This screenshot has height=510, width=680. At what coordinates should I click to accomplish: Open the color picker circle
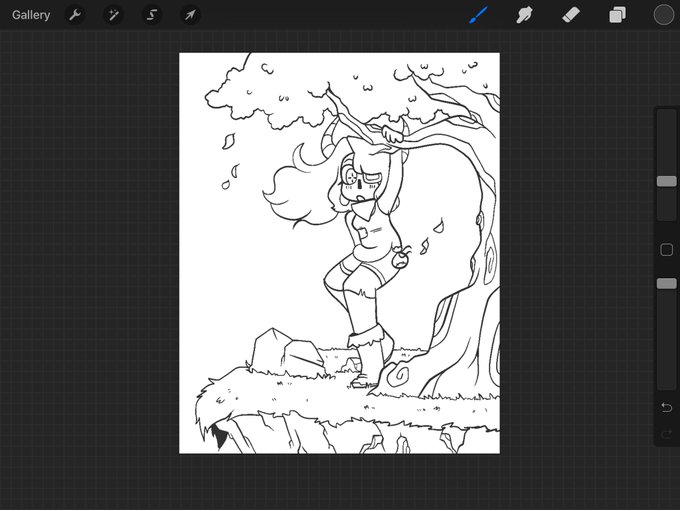pyautogui.click(x=664, y=15)
